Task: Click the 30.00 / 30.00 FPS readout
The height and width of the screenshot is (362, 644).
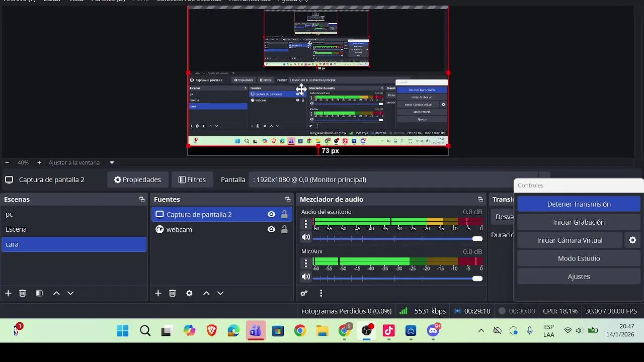Action: (x=611, y=311)
